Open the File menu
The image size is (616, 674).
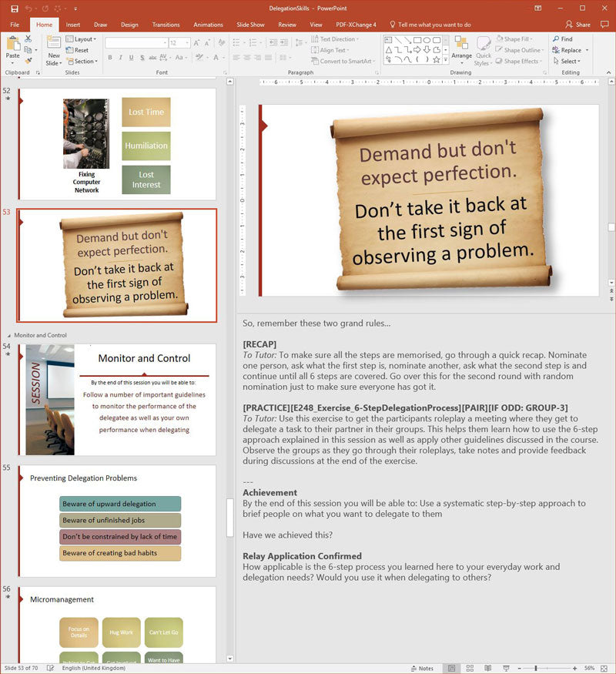tap(15, 25)
